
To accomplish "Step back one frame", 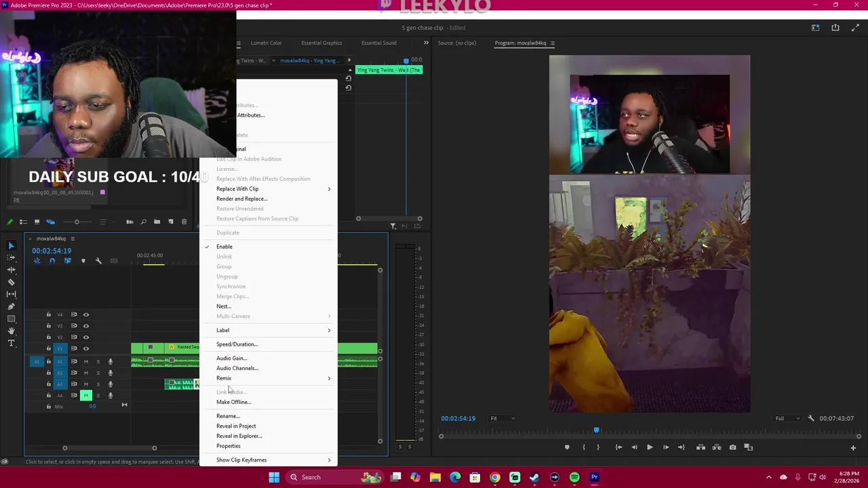I will pyautogui.click(x=634, y=447).
